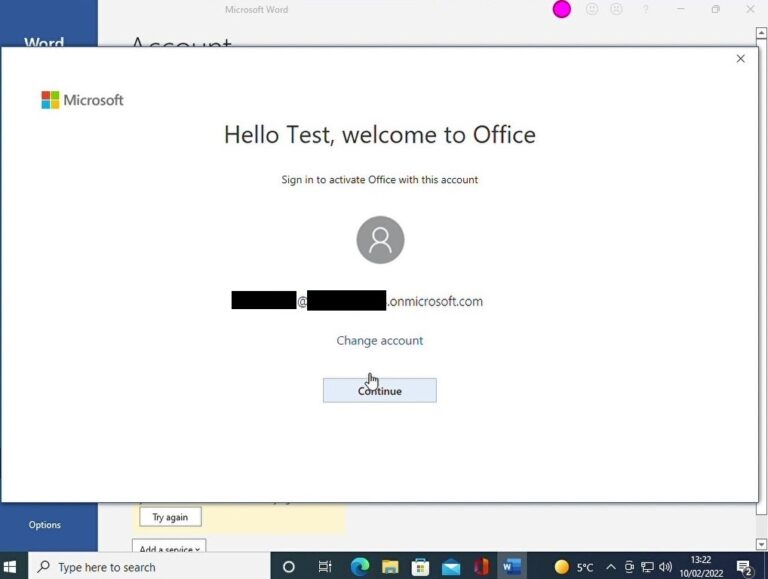This screenshot has width=768, height=579.
Task: Click the volume speaker tray icon
Action: 665,567
